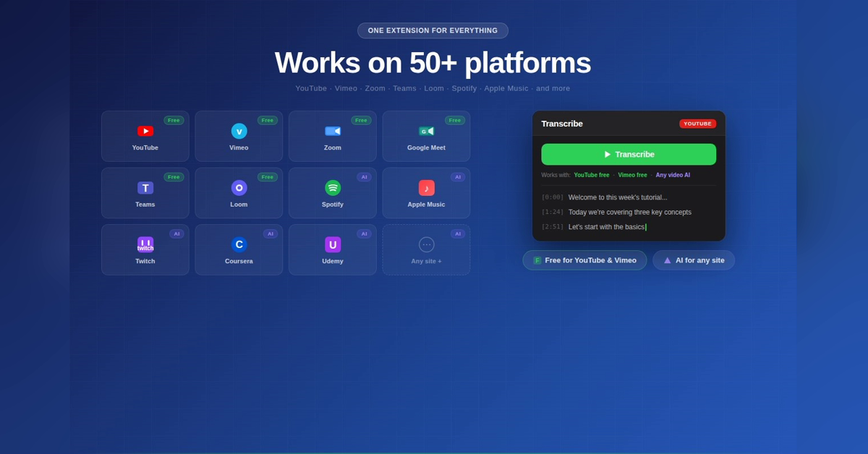Click the Any site ellipsis icon

[426, 244]
